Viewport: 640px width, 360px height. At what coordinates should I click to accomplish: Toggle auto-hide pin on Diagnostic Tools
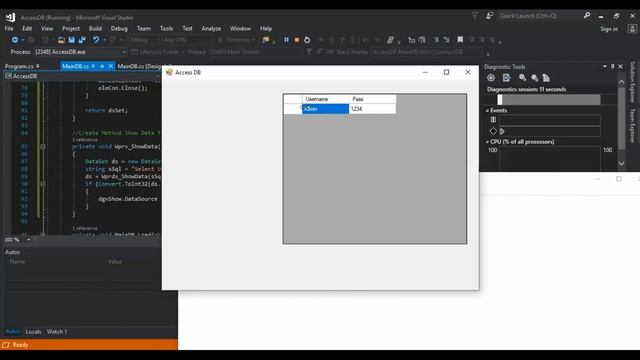point(612,67)
